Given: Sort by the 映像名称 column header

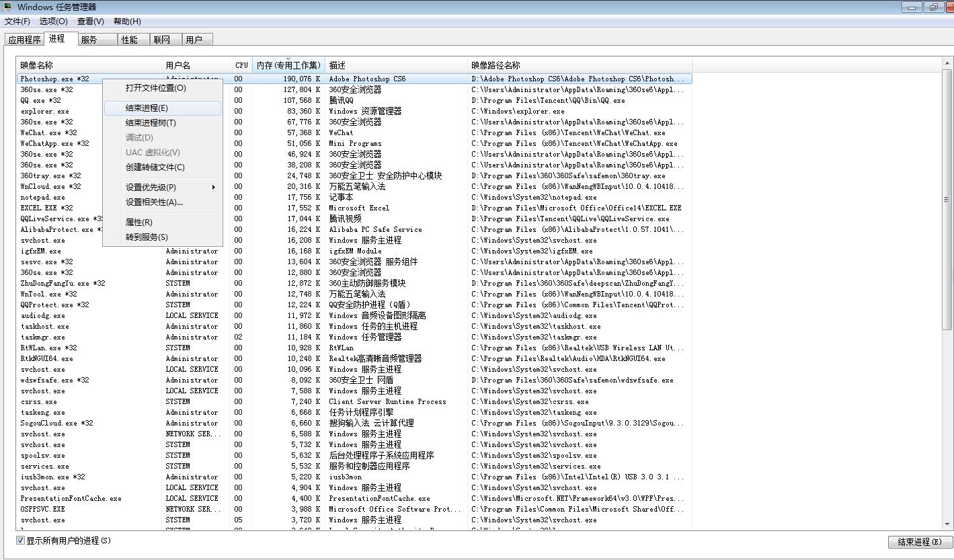Looking at the screenshot, I should (89, 65).
